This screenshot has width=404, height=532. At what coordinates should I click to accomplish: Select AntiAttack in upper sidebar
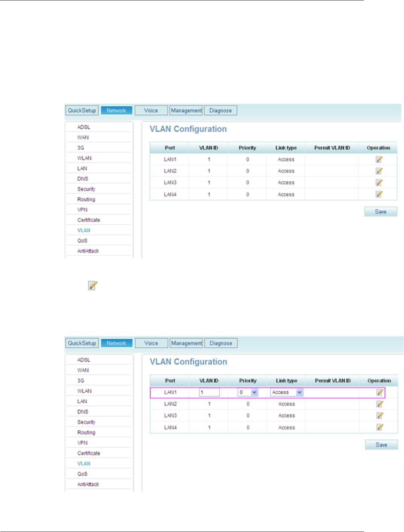pos(88,251)
